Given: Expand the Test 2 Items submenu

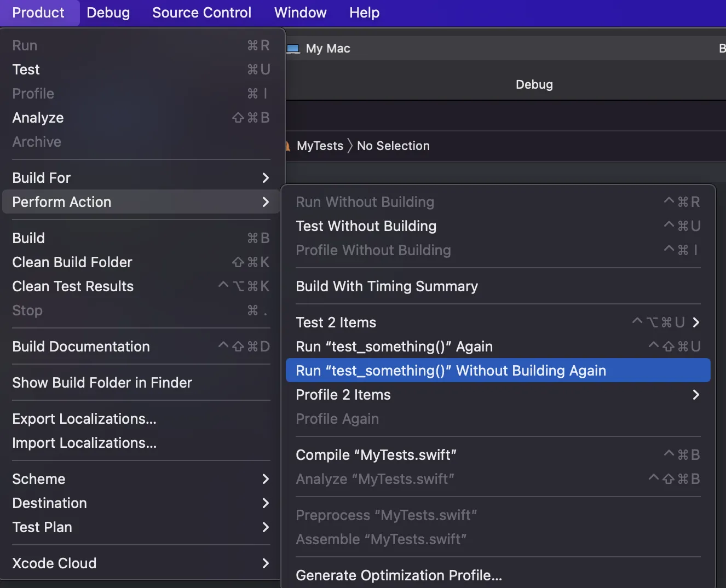Looking at the screenshot, I should 497,322.
